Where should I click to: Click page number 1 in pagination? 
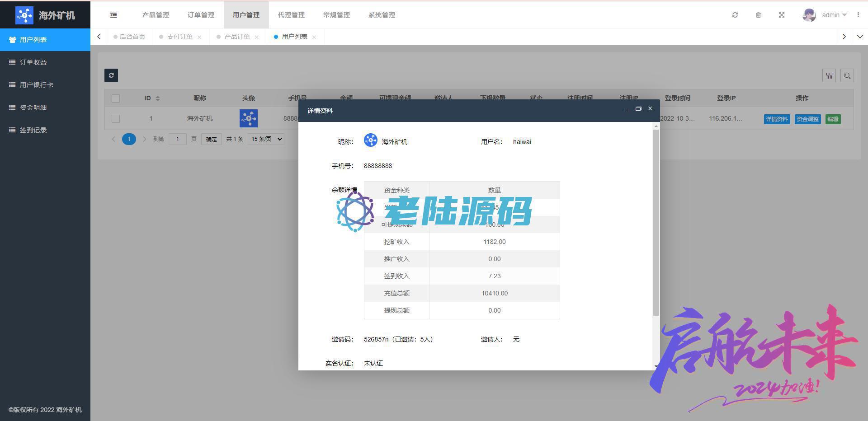pos(129,139)
